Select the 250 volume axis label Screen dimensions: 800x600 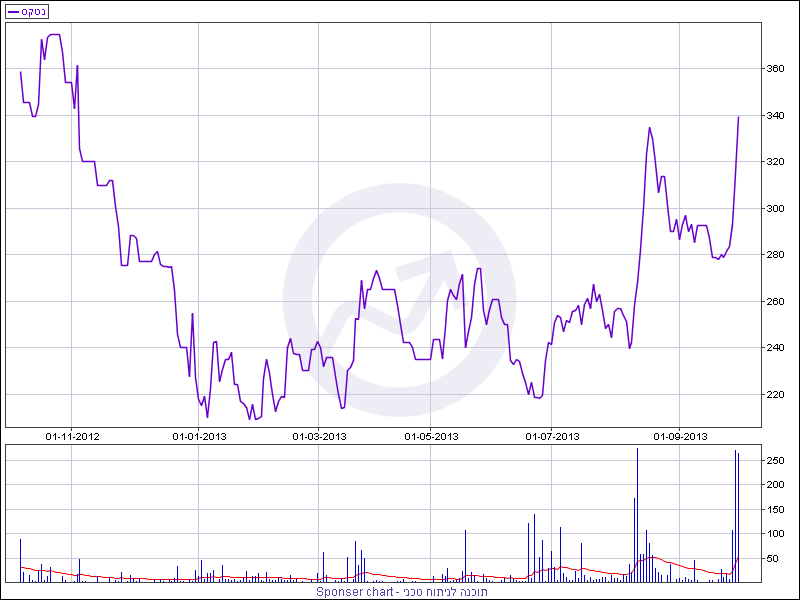tap(775, 461)
